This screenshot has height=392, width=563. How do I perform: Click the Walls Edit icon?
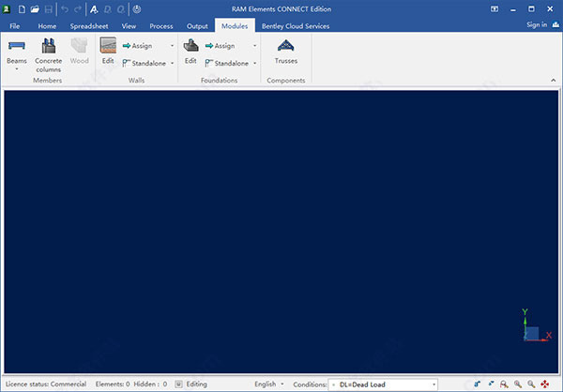click(108, 51)
